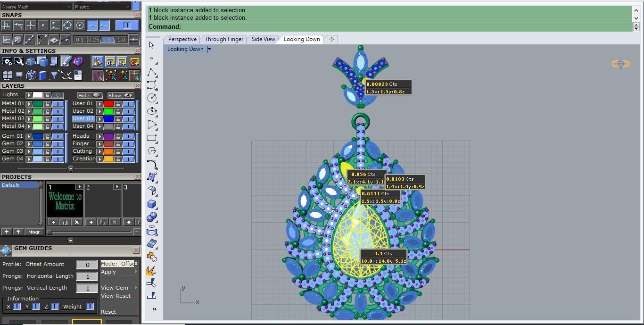644x325 pixels.
Task: Toggle the Weight information switch
Action: pos(90,307)
